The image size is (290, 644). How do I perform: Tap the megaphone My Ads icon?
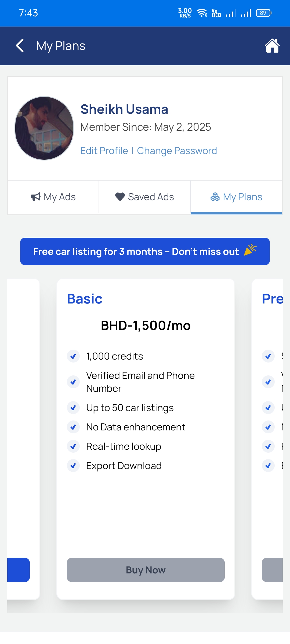pos(35,197)
